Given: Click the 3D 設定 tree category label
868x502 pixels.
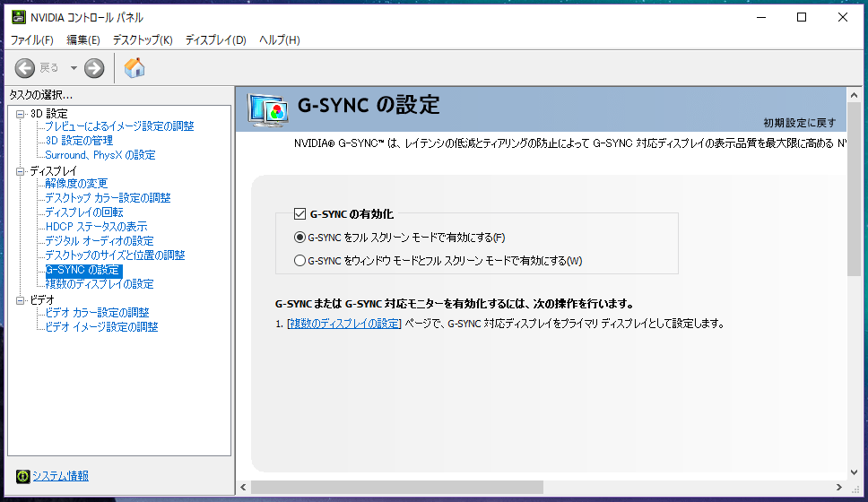Looking at the screenshot, I should click(x=48, y=114).
